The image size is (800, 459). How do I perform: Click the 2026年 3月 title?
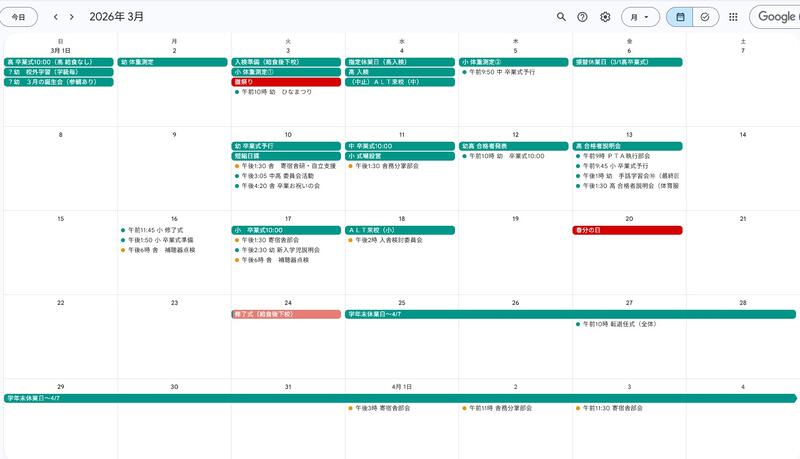116,17
